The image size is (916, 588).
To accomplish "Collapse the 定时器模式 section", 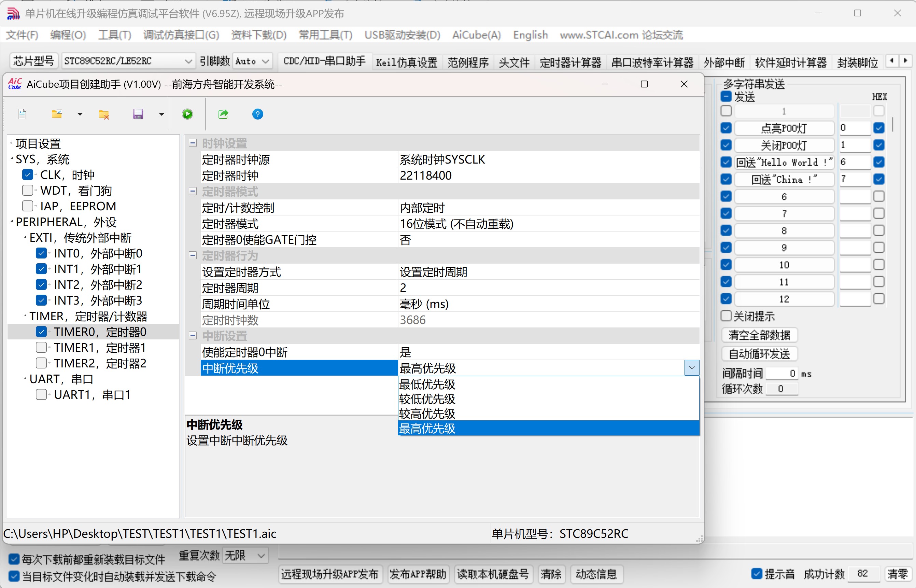I will (x=193, y=191).
